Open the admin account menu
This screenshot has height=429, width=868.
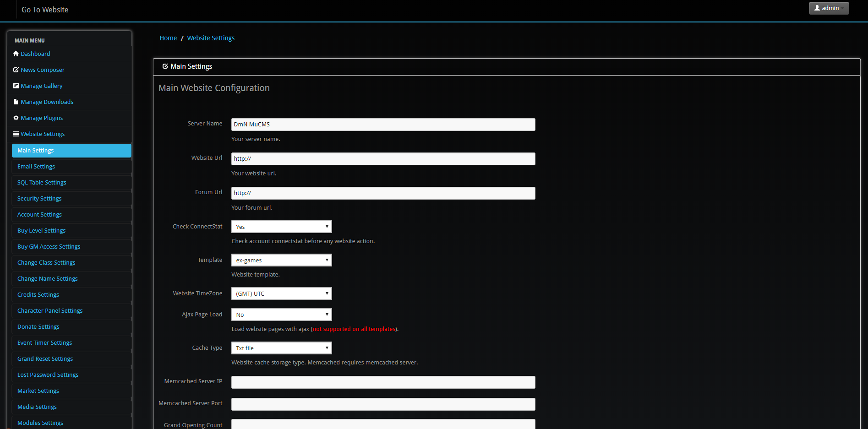(x=829, y=8)
